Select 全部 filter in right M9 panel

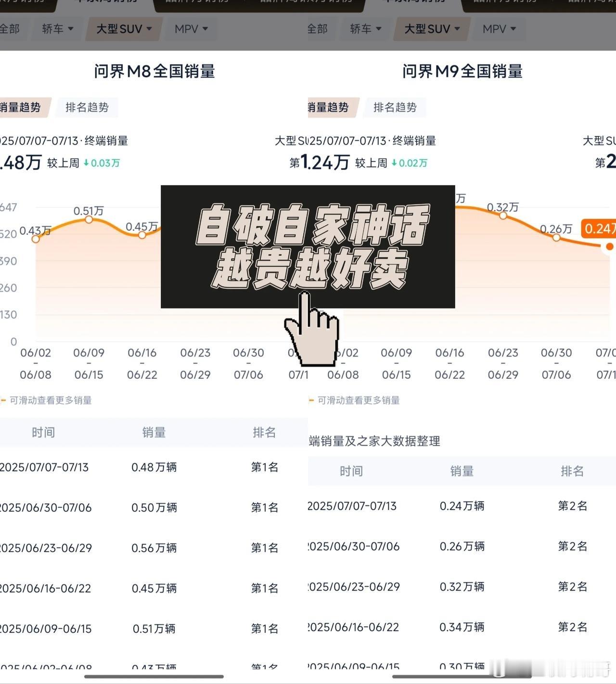click(318, 29)
